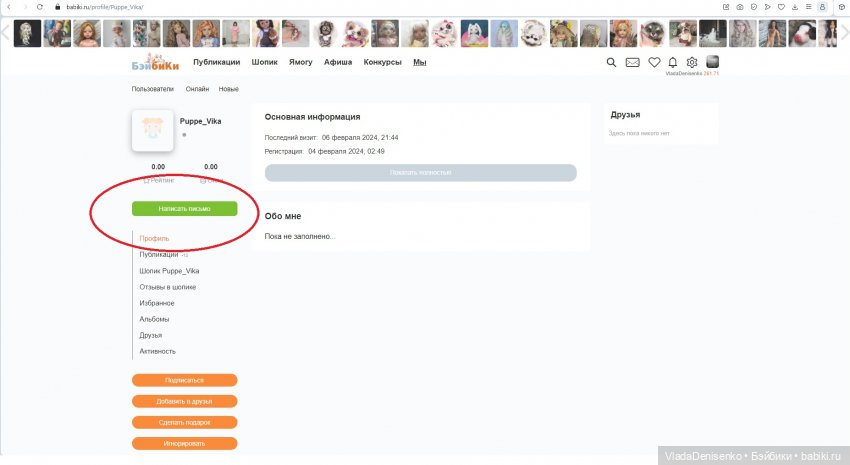Open the site search magnifier icon
This screenshot has height=465, width=850.
point(612,62)
